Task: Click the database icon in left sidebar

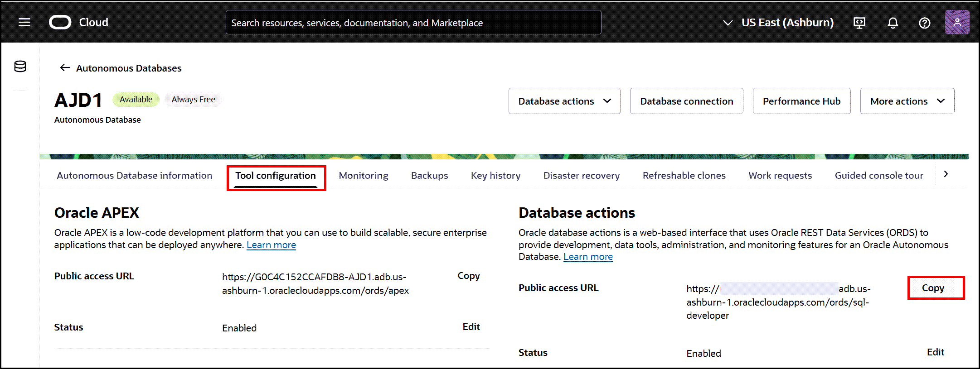Action: pos(20,67)
